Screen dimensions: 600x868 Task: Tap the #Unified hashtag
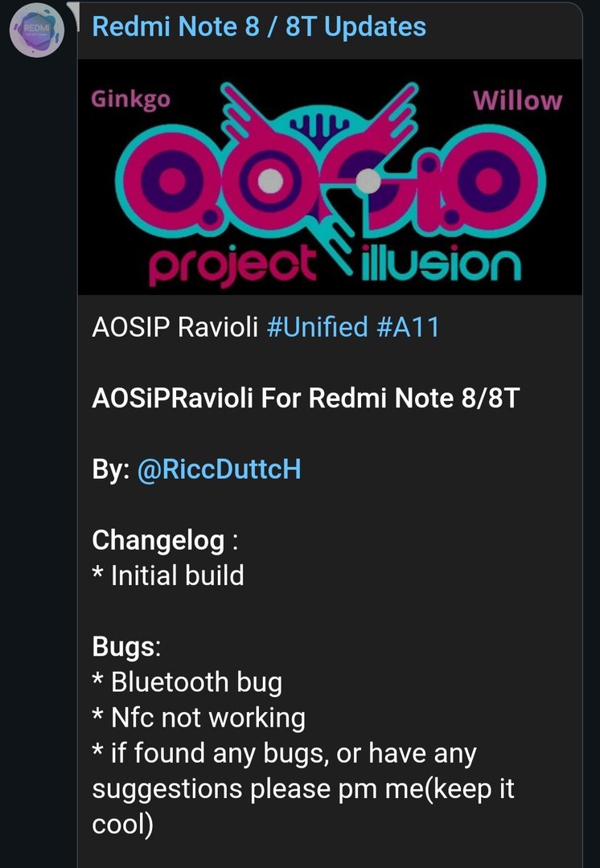(x=317, y=326)
